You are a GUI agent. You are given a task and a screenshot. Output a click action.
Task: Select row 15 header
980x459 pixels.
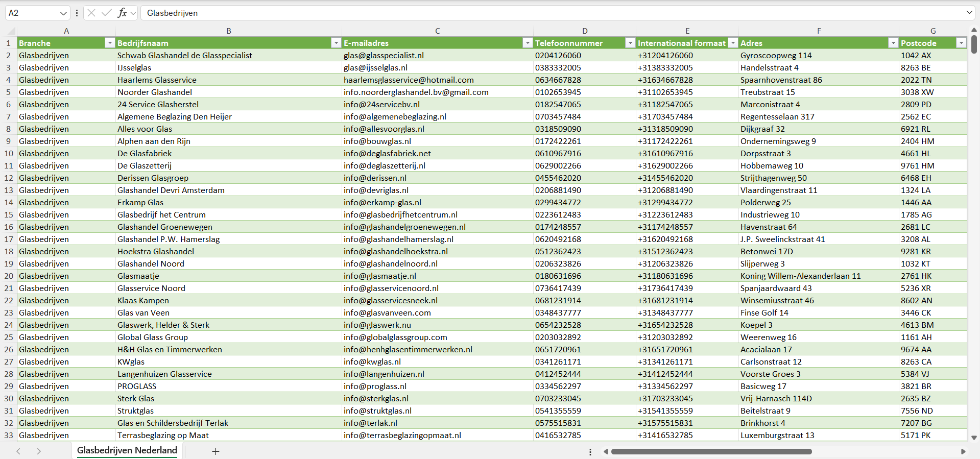tap(9, 214)
